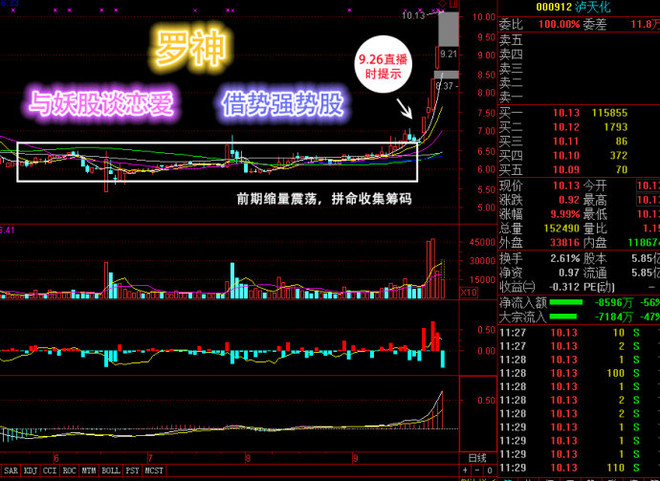Image resolution: width=660 pixels, height=481 pixels.
Task: Click the minus zoom button beside indicator tabs
Action: click(x=477, y=470)
